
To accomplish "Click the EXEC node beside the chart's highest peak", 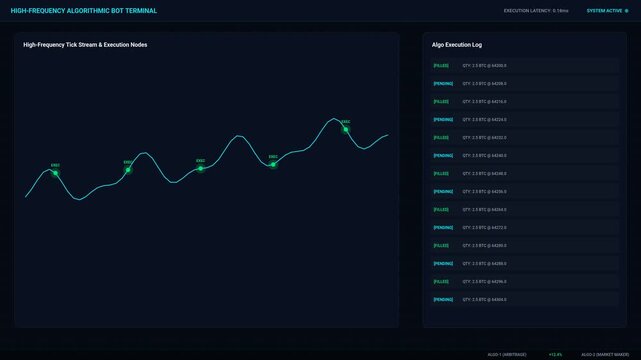I will click(346, 130).
